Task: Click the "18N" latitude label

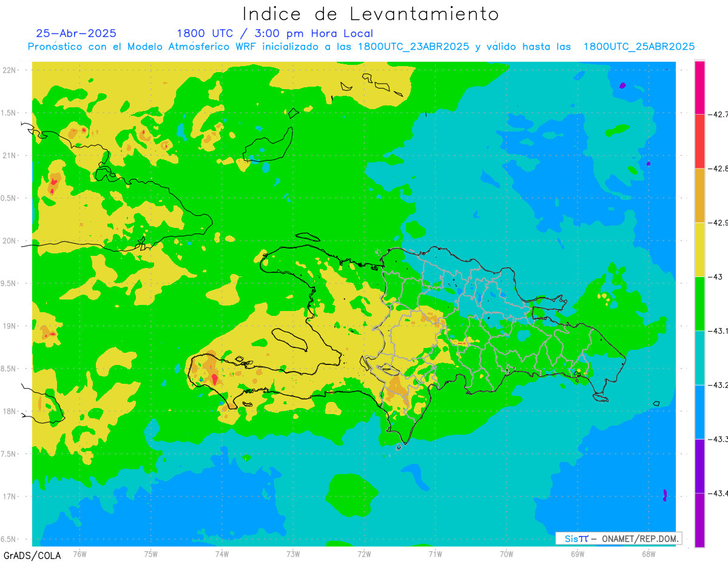Action: [9, 411]
